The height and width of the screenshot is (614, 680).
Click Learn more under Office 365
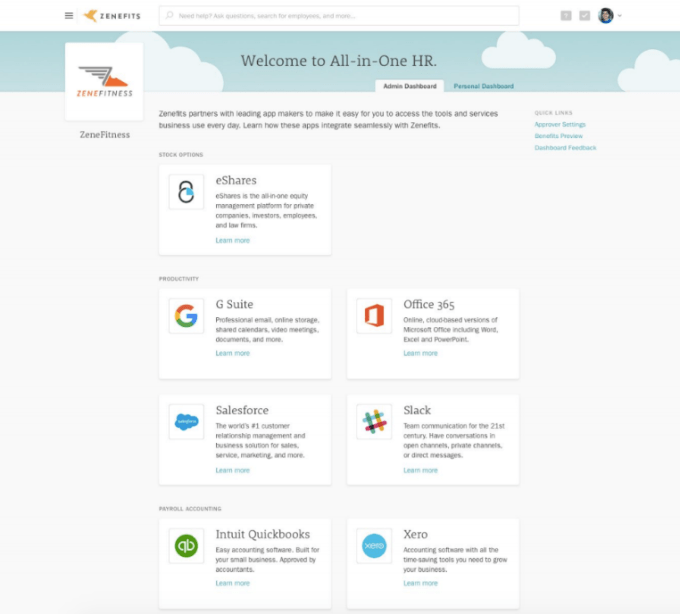click(x=420, y=353)
